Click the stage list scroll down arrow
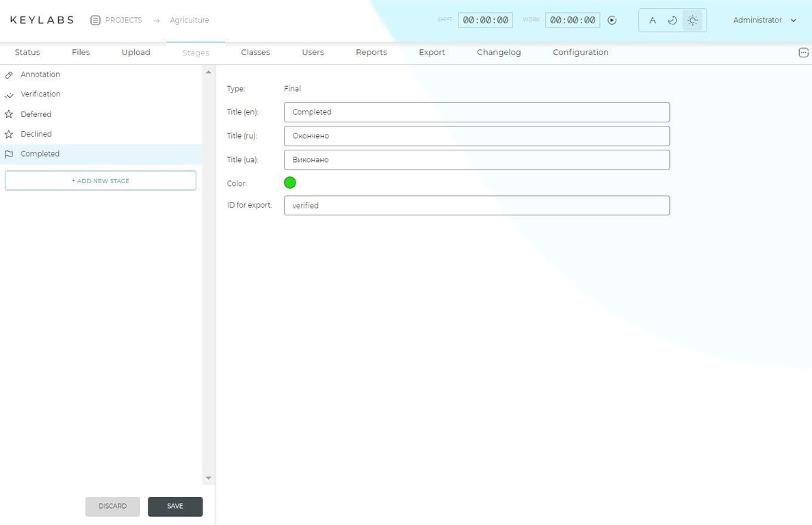 click(209, 478)
